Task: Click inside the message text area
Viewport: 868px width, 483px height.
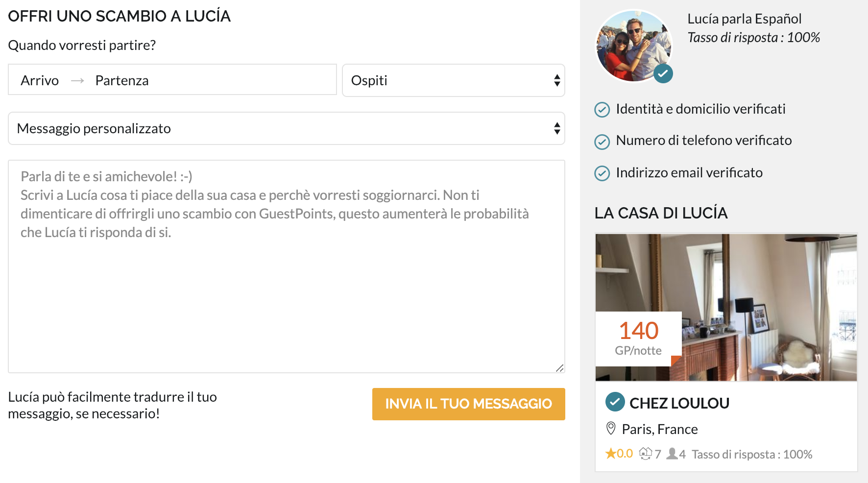Action: pyautogui.click(x=287, y=294)
